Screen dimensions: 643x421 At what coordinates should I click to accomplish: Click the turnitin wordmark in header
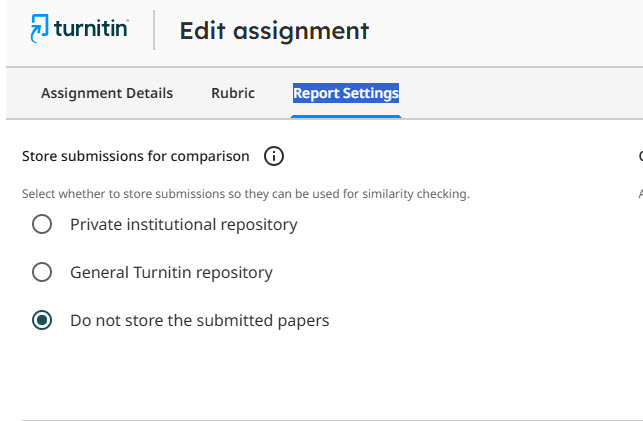pyautogui.click(x=91, y=30)
